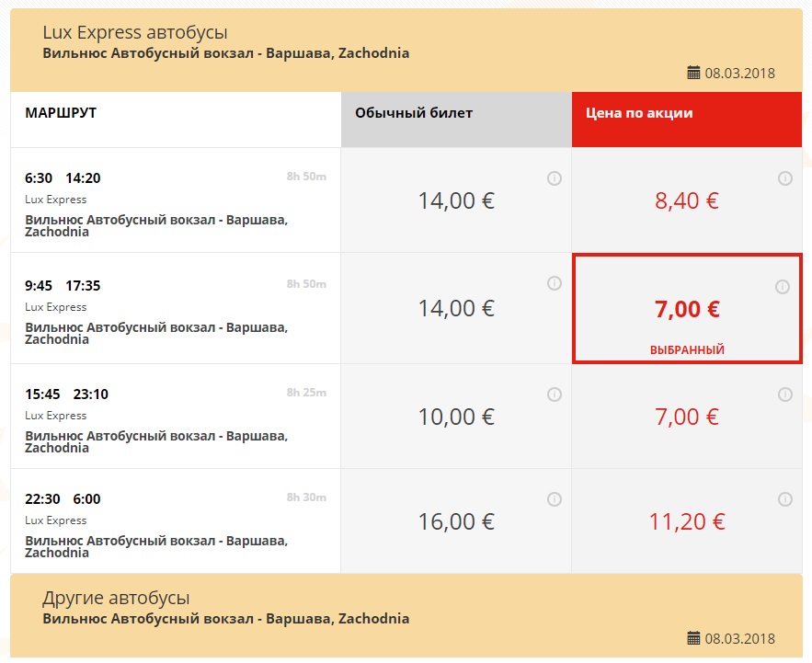The image size is (812, 663).
Task: Open info icon for 9:45 regular ticket
Action: pos(554,283)
